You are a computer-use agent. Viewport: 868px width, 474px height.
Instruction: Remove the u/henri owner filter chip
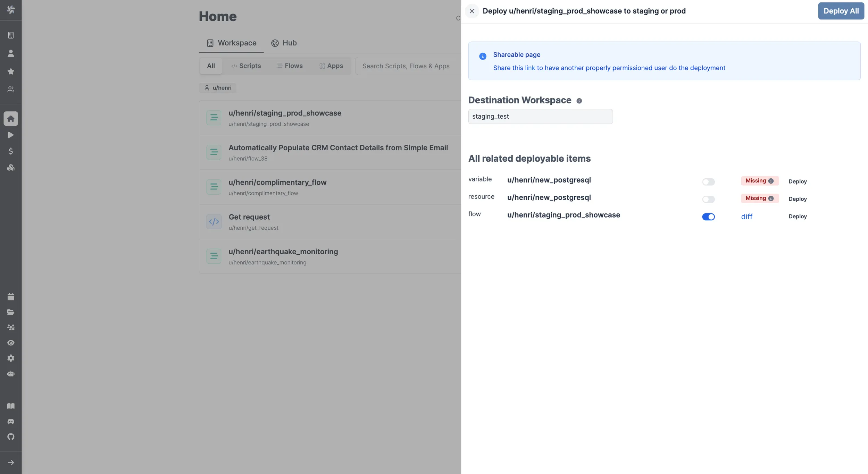(x=217, y=88)
